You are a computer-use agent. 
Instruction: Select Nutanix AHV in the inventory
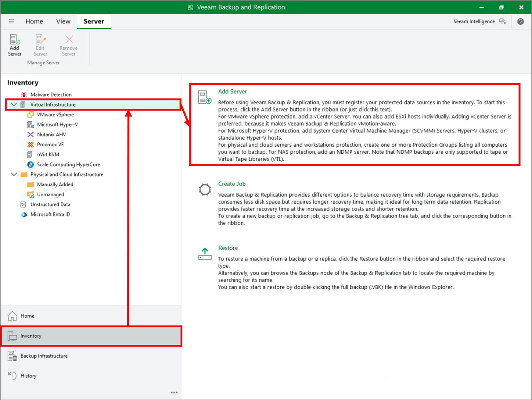[x=51, y=134]
